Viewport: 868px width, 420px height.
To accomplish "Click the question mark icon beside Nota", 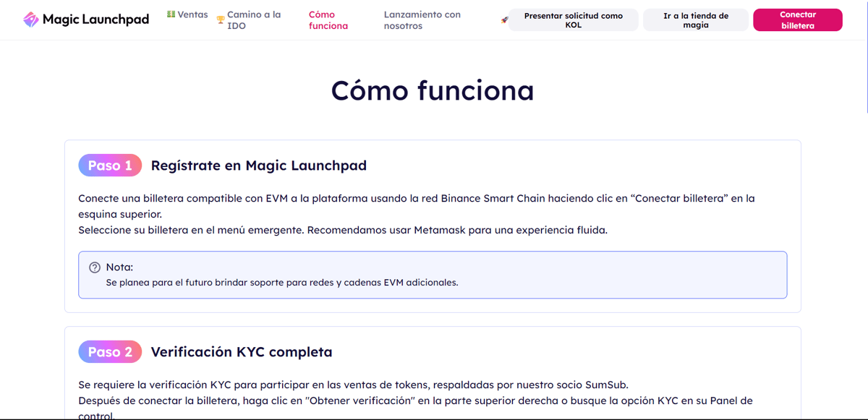I will (95, 267).
